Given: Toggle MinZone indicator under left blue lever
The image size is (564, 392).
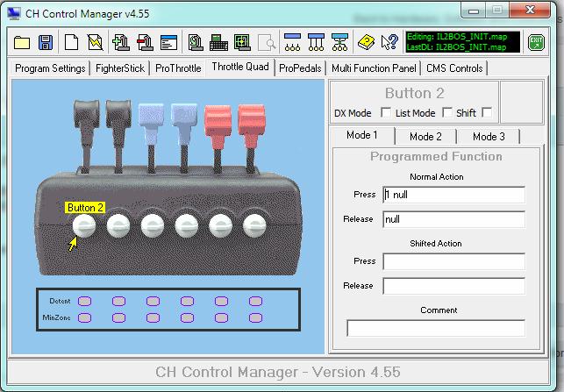Looking at the screenshot, I should pos(153,317).
